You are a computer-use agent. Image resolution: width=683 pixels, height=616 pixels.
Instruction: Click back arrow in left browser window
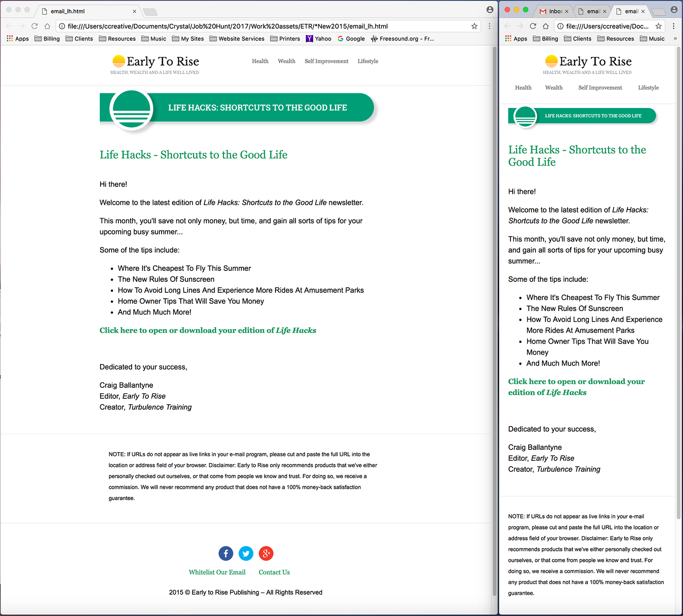(9, 26)
